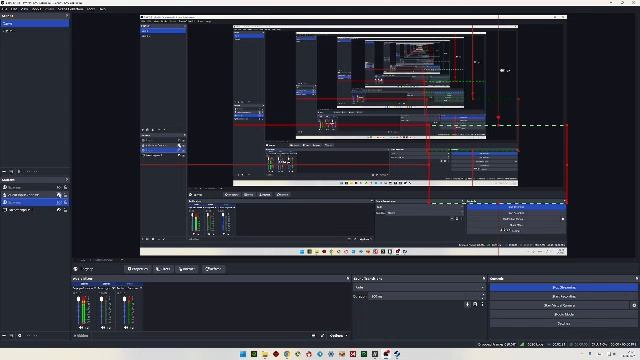Image resolution: width=640 pixels, height=360 pixels.
Task: Open the Scene Collection menu
Action: click(71, 9)
